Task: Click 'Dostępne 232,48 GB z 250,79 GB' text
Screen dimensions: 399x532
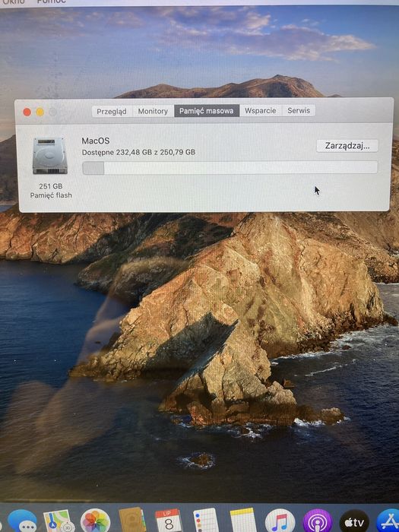Action: click(x=138, y=152)
